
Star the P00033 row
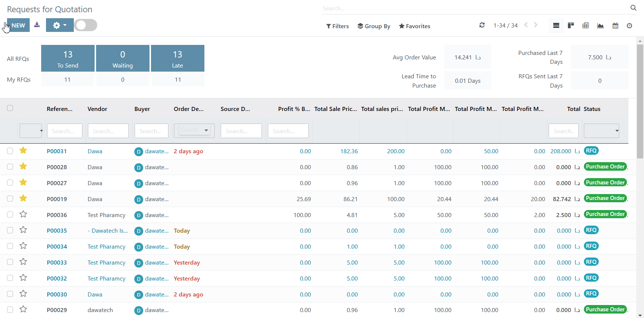tap(23, 262)
